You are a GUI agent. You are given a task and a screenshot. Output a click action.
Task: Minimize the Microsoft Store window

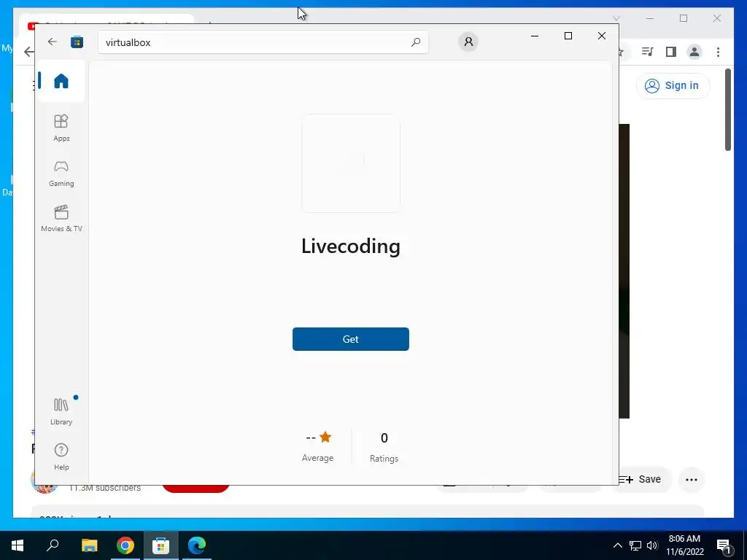tap(535, 36)
